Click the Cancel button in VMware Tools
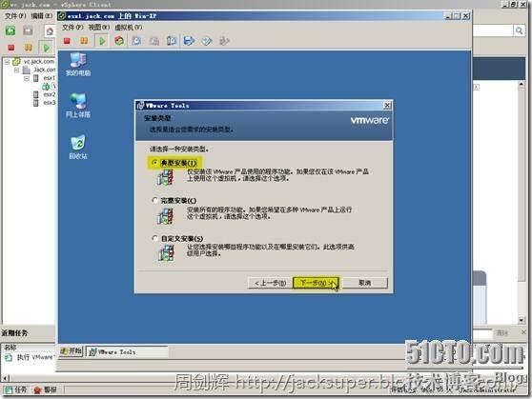 (x=365, y=283)
